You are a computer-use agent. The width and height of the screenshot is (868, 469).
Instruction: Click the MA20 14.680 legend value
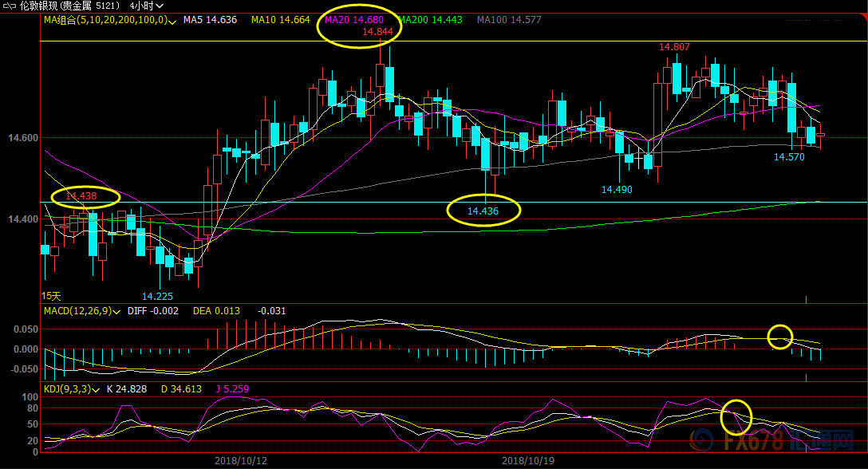pyautogui.click(x=353, y=20)
